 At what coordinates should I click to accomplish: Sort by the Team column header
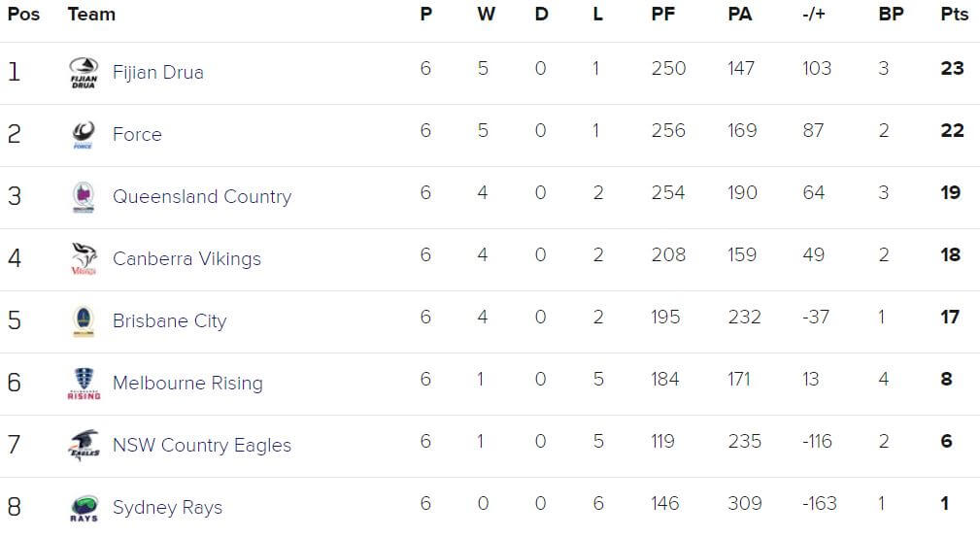point(91,14)
